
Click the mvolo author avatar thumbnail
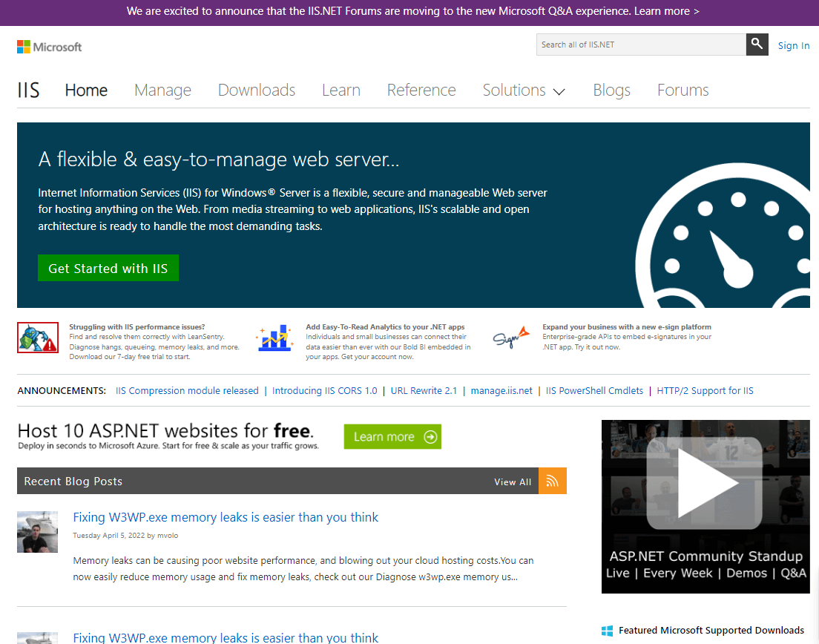pyautogui.click(x=37, y=531)
